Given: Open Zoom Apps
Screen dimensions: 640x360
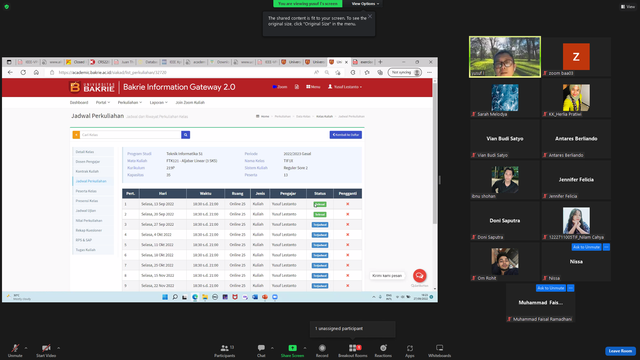Looking at the screenshot, I should [410, 350].
